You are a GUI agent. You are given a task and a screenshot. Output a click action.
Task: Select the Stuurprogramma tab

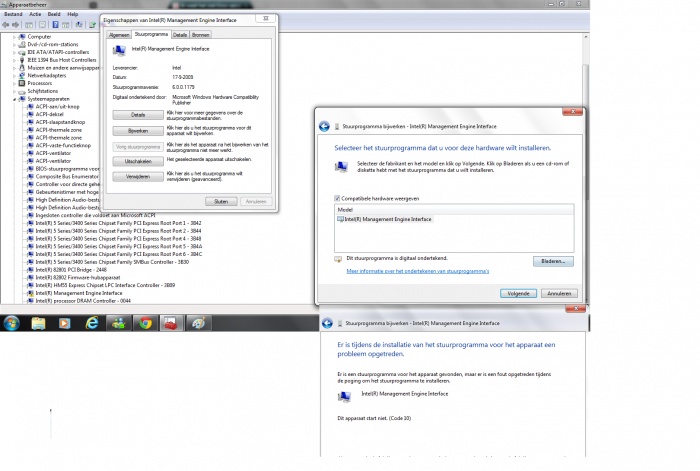click(151, 34)
